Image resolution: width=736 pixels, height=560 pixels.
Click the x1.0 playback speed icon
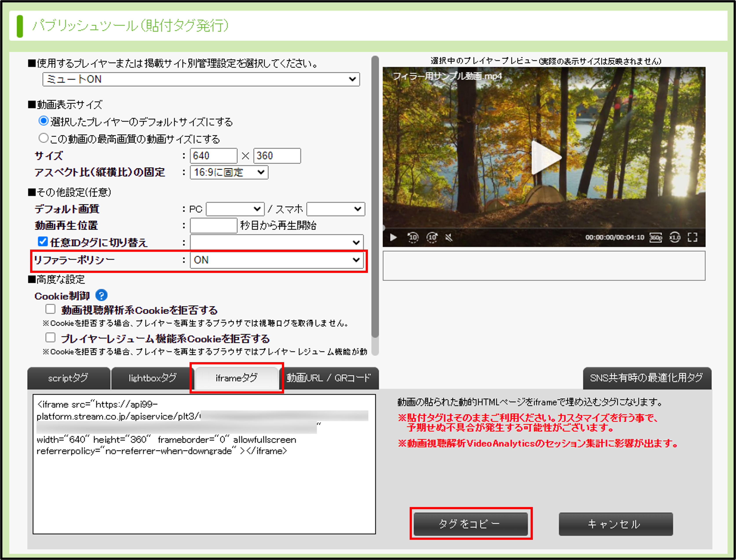(x=675, y=237)
